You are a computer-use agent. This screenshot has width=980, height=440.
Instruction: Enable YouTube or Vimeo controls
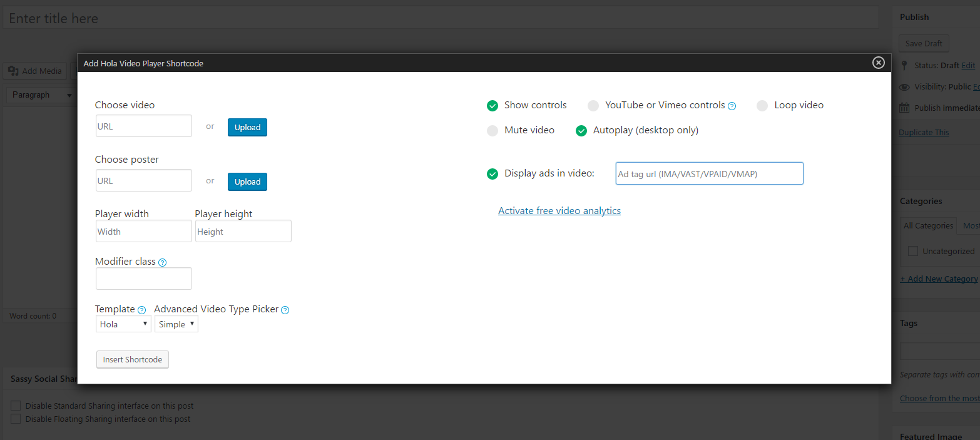click(x=593, y=105)
